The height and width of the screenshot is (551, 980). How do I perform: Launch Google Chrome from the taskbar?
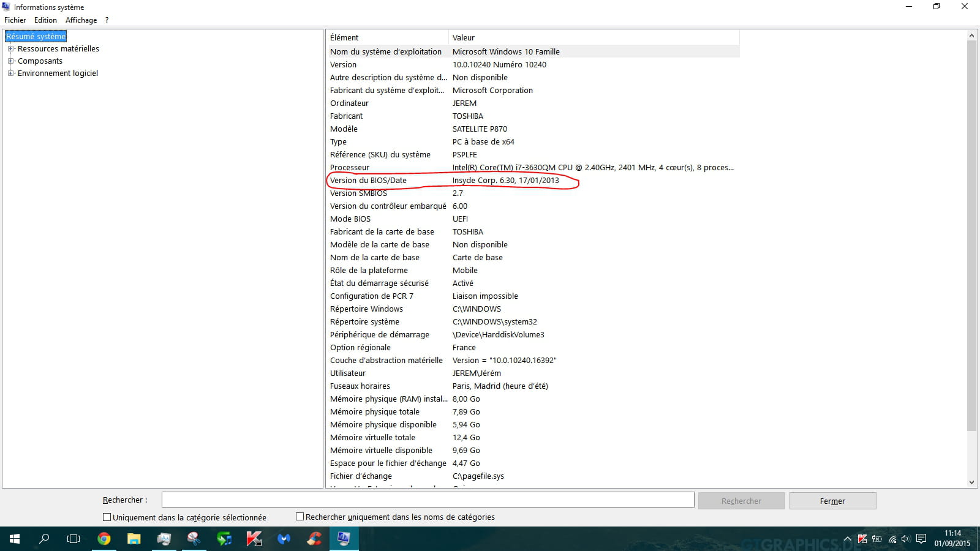click(104, 539)
